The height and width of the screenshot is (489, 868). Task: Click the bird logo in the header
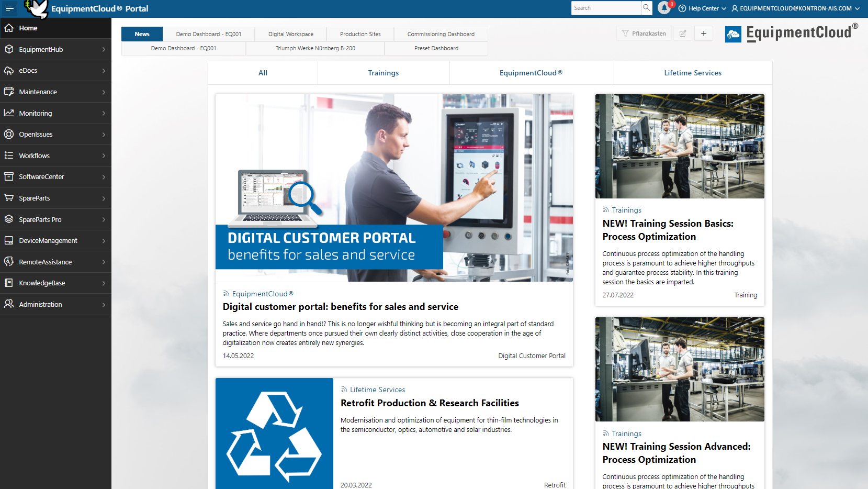point(37,8)
